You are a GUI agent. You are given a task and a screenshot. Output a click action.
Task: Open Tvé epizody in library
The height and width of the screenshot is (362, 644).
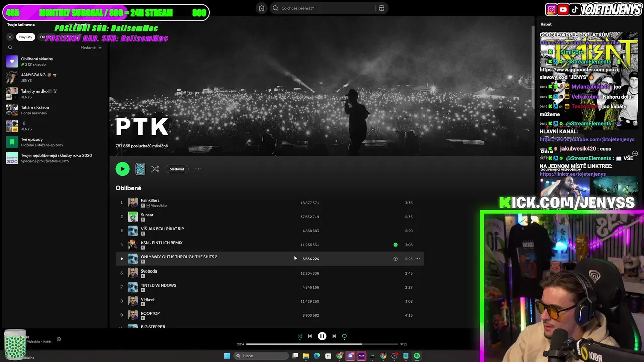[55, 142]
